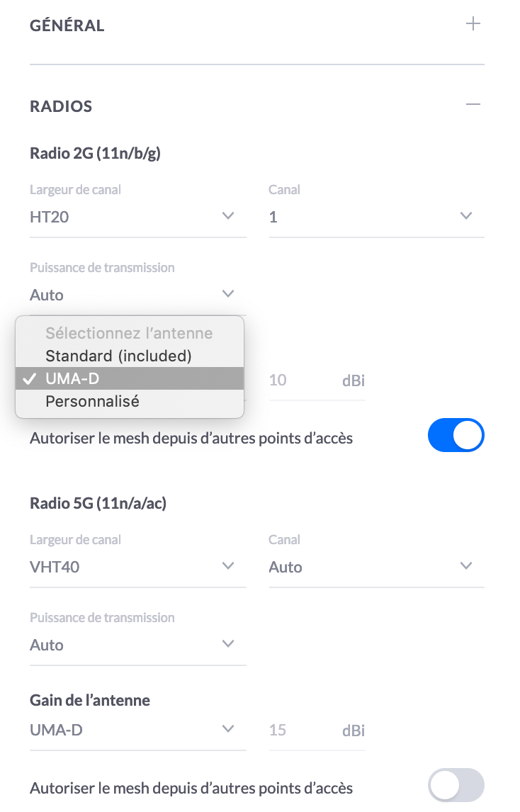Click the RADIOS section header

tap(61, 106)
